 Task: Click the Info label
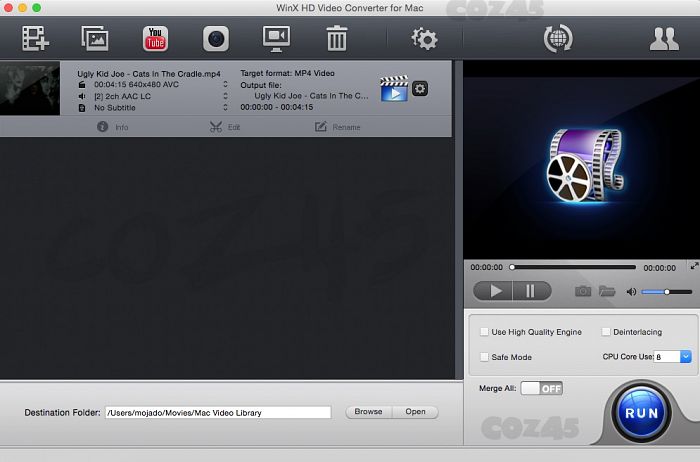pyautogui.click(x=122, y=127)
